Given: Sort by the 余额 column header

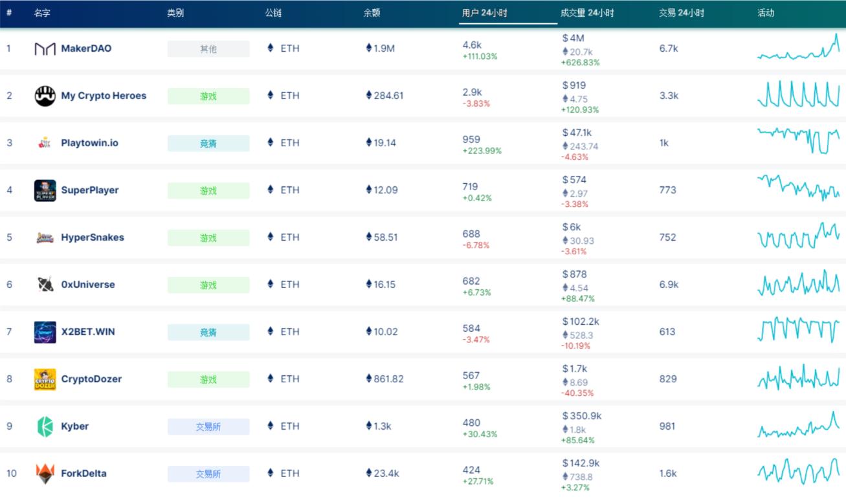Looking at the screenshot, I should 372,13.
